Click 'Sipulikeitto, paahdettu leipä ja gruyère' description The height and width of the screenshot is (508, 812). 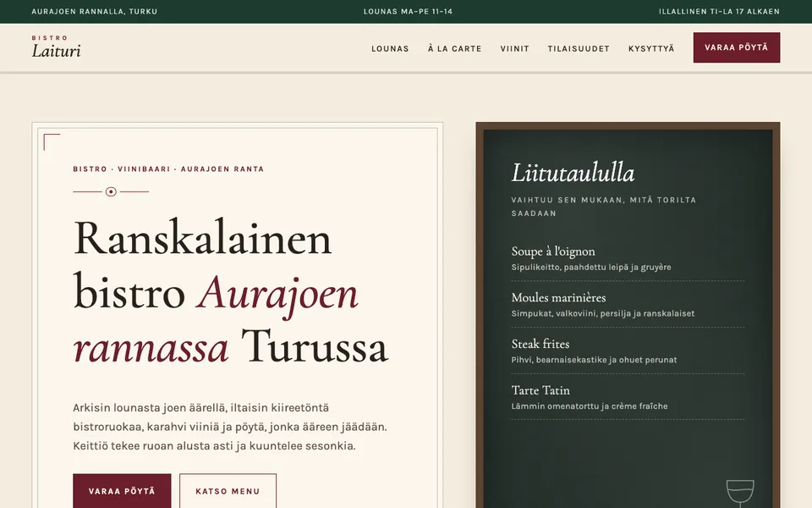point(591,268)
